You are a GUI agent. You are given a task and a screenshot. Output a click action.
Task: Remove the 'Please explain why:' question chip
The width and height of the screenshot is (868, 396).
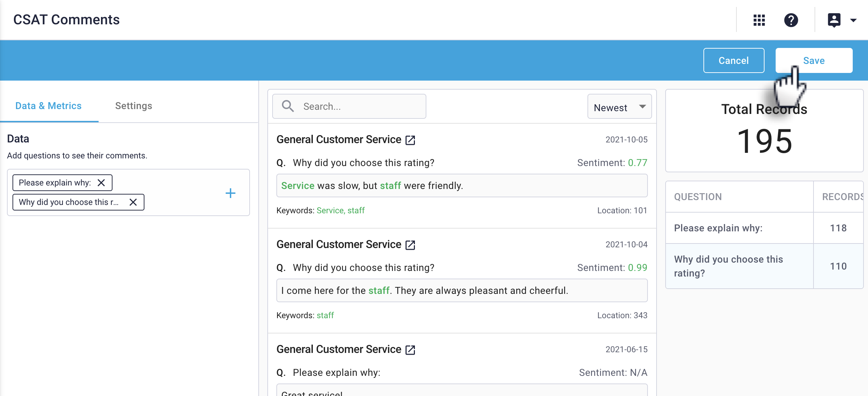[101, 183]
